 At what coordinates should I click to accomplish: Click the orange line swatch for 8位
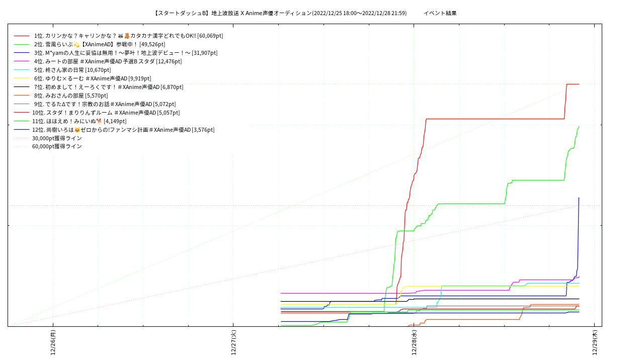(22, 96)
